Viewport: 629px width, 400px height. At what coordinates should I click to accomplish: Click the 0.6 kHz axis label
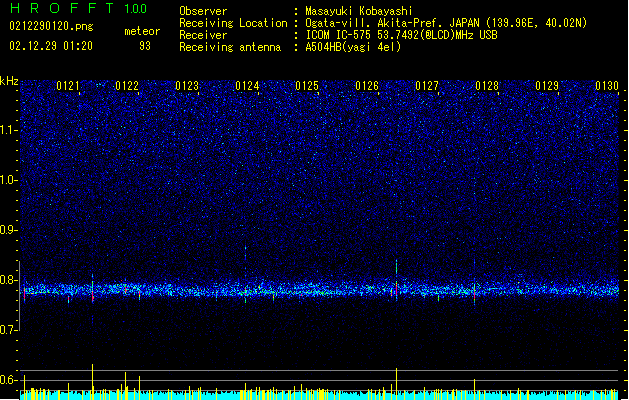[9, 380]
